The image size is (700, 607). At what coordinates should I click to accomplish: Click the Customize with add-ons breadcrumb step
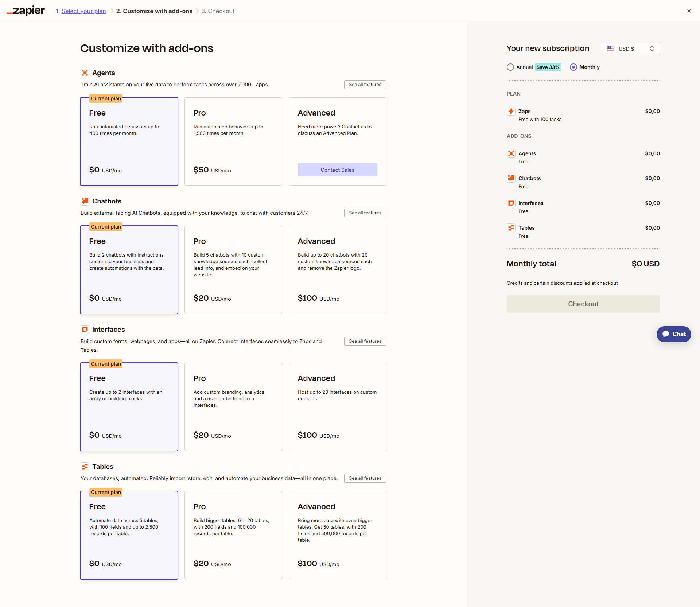[x=154, y=11]
